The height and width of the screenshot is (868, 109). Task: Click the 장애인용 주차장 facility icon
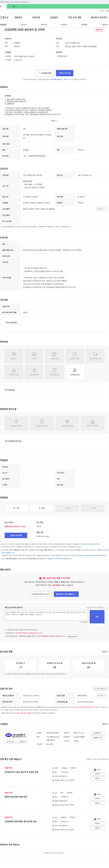click(x=16, y=423)
